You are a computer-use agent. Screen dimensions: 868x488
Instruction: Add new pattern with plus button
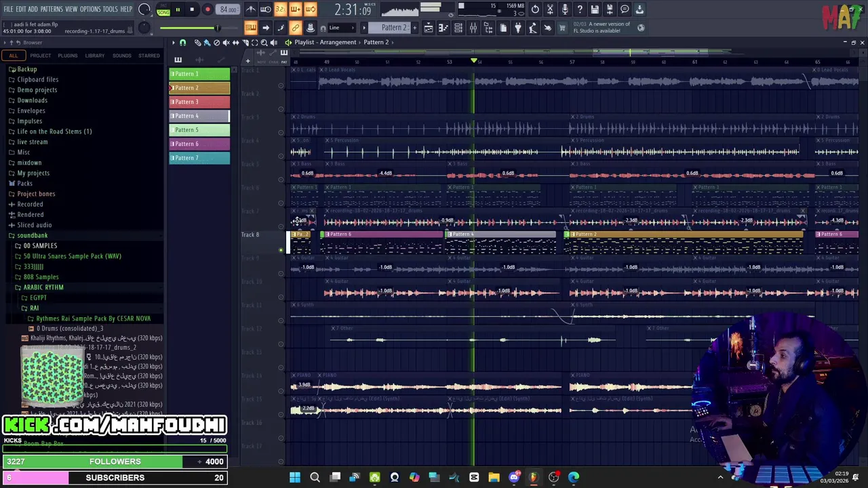pyautogui.click(x=415, y=28)
